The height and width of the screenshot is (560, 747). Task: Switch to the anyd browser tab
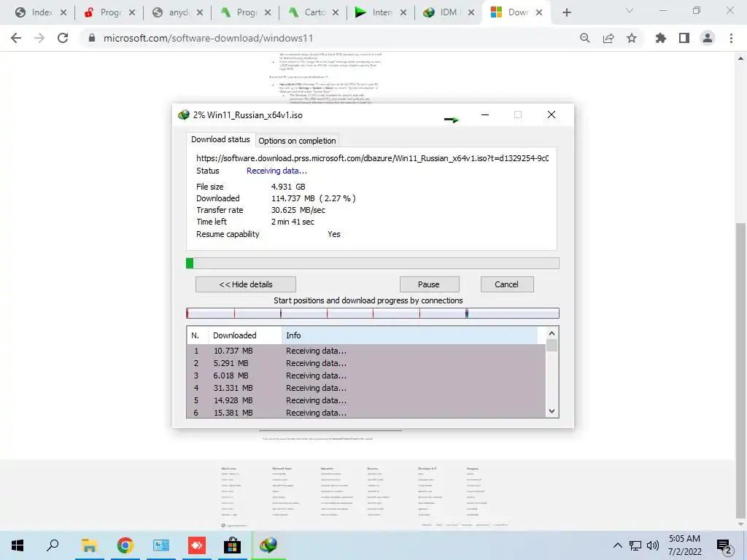177,12
